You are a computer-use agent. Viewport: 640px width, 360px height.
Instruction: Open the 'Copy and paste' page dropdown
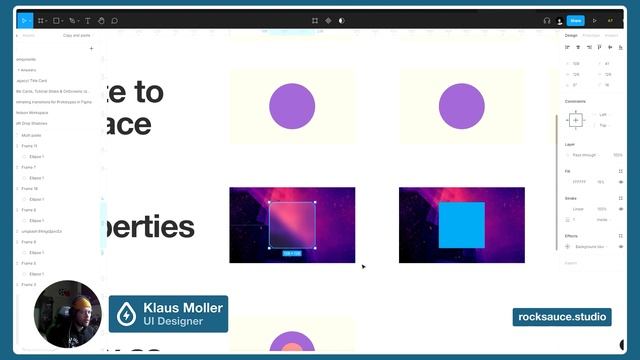click(77, 36)
